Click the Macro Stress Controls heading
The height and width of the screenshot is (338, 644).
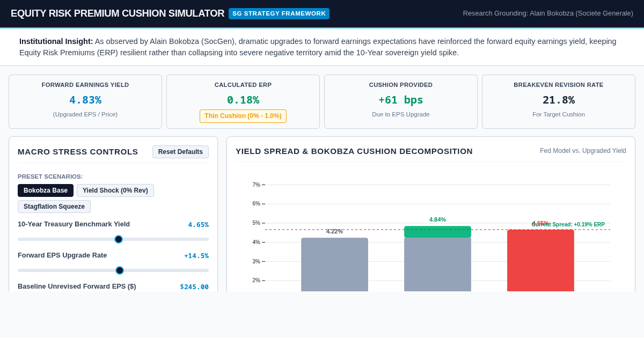[78, 152]
